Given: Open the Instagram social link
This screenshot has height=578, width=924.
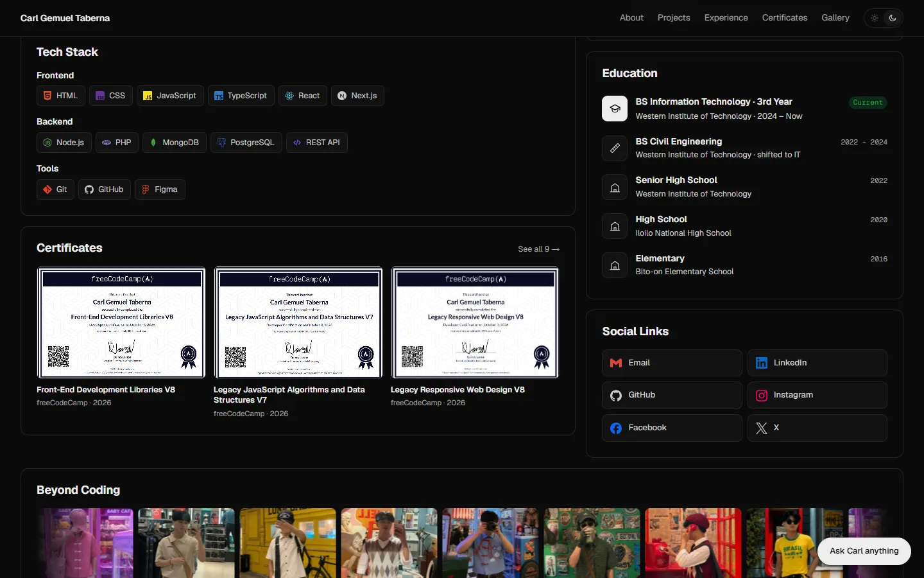Looking at the screenshot, I should 817,396.
